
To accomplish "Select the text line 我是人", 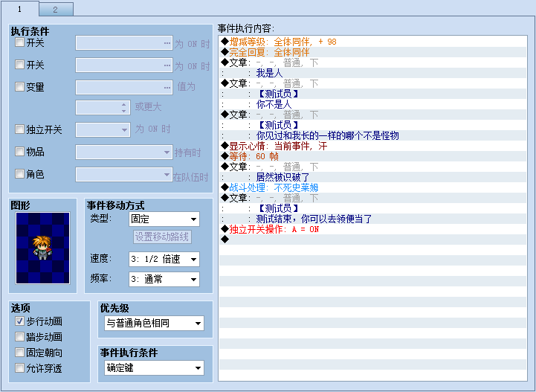I will (372, 73).
